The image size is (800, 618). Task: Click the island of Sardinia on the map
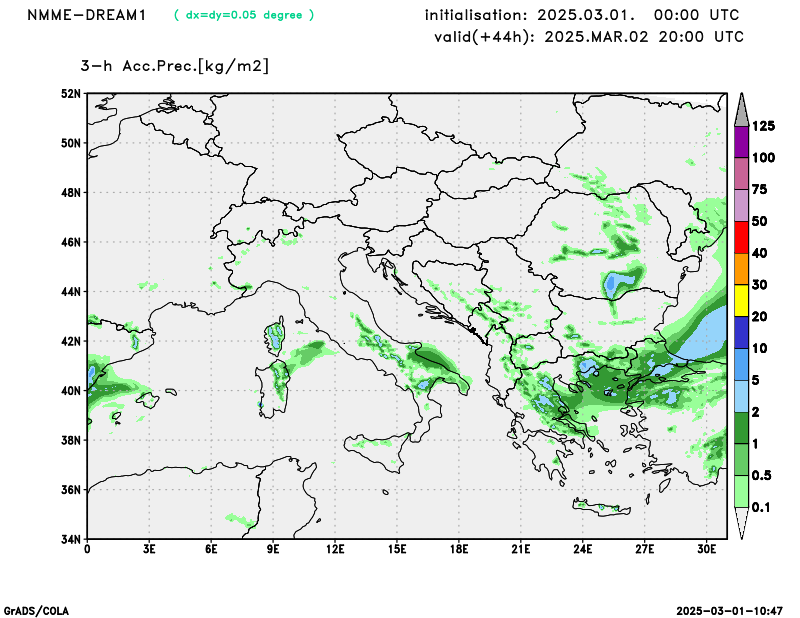click(x=273, y=389)
